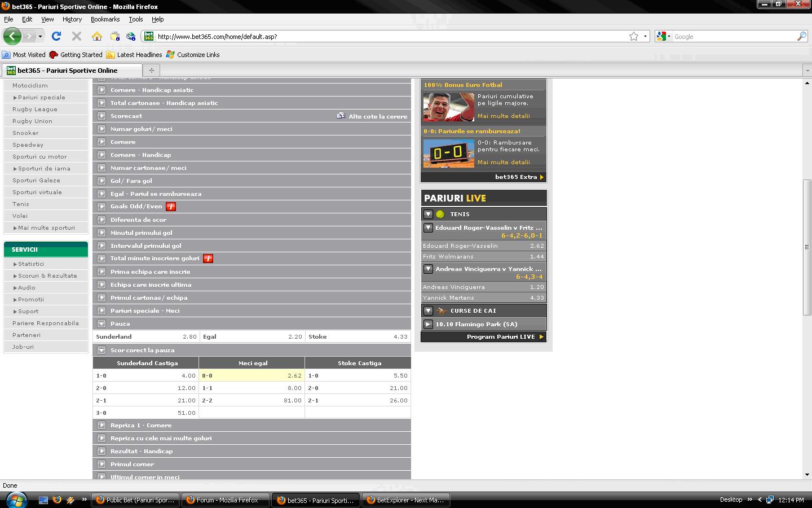Open the Tools menu
The width and height of the screenshot is (812, 508).
click(136, 19)
